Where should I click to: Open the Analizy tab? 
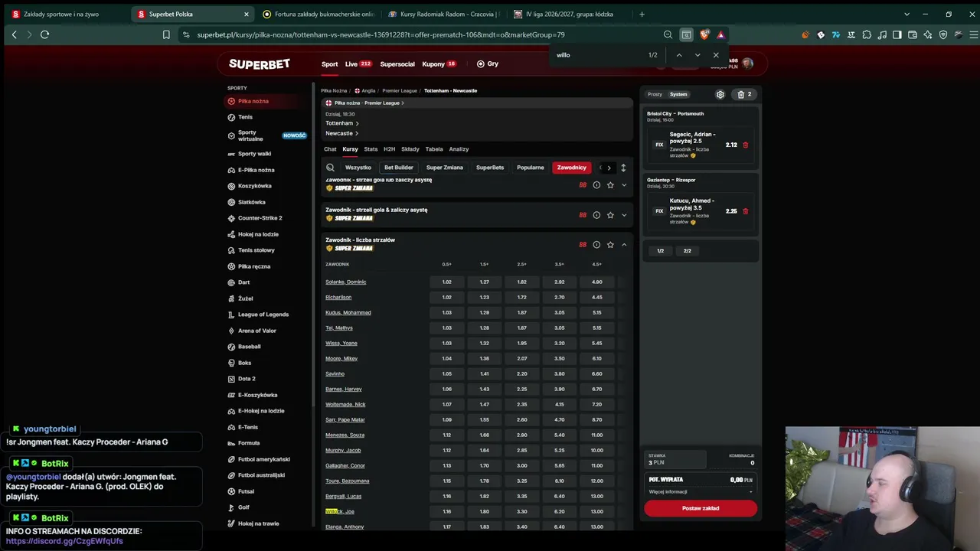[x=459, y=149]
